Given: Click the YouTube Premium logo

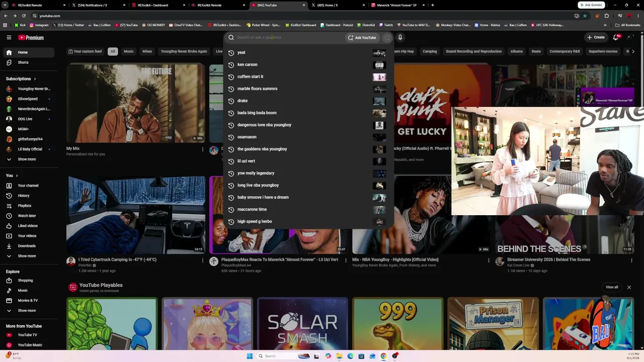Looking at the screenshot, I should [31, 38].
